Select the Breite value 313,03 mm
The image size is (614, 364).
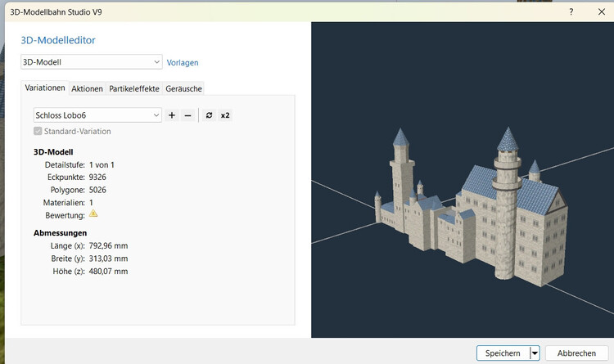click(108, 258)
